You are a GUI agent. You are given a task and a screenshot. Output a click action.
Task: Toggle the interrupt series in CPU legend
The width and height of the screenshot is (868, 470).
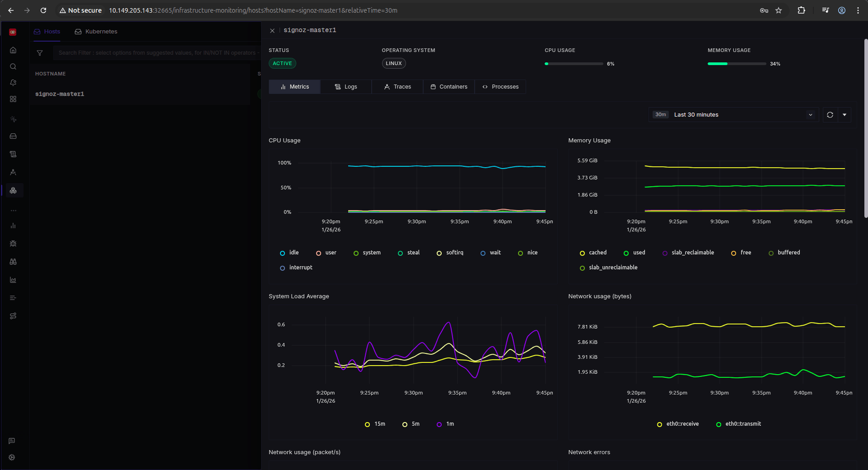click(296, 268)
